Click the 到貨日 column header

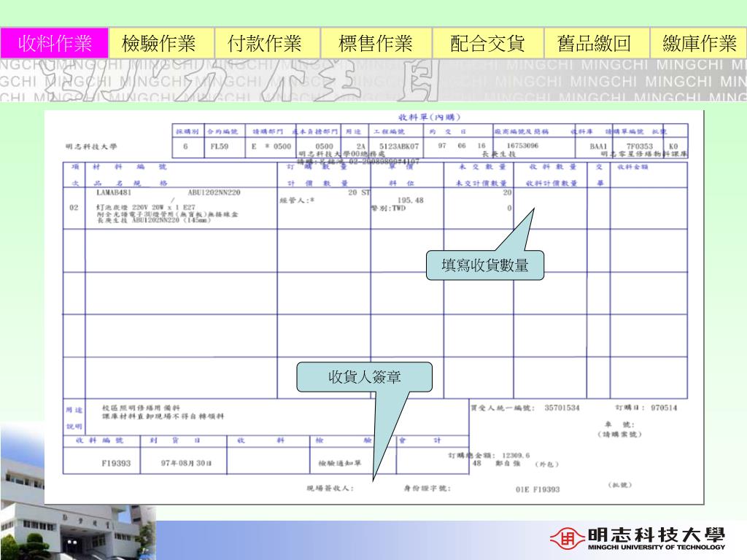pyautogui.click(x=175, y=440)
